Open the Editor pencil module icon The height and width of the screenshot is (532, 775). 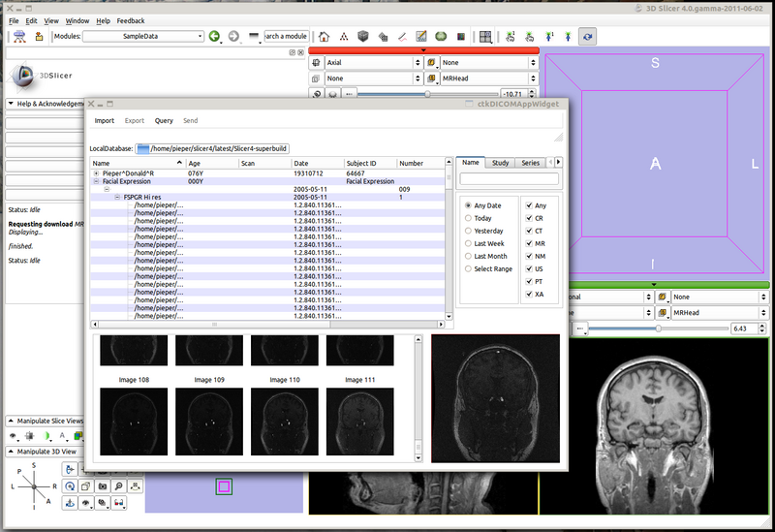coord(421,36)
